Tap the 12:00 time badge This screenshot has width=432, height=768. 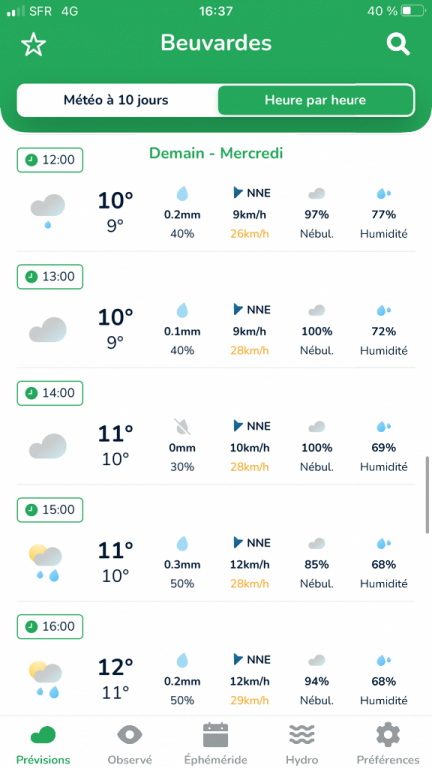point(50,160)
